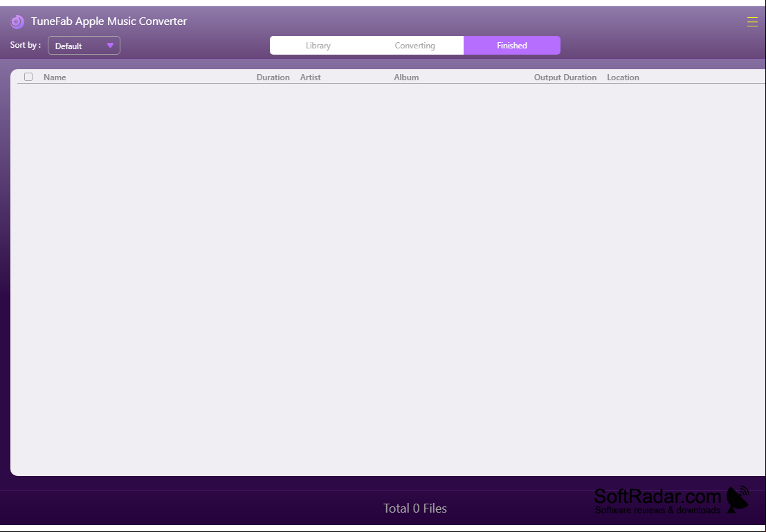Click the TuneFab Apple Music Converter title
The image size is (766, 532).
click(109, 21)
